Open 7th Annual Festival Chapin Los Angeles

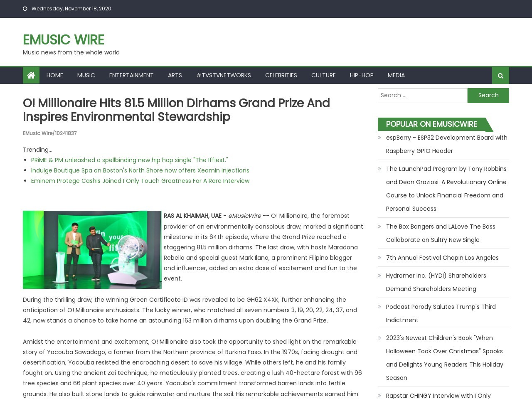tap(442, 258)
